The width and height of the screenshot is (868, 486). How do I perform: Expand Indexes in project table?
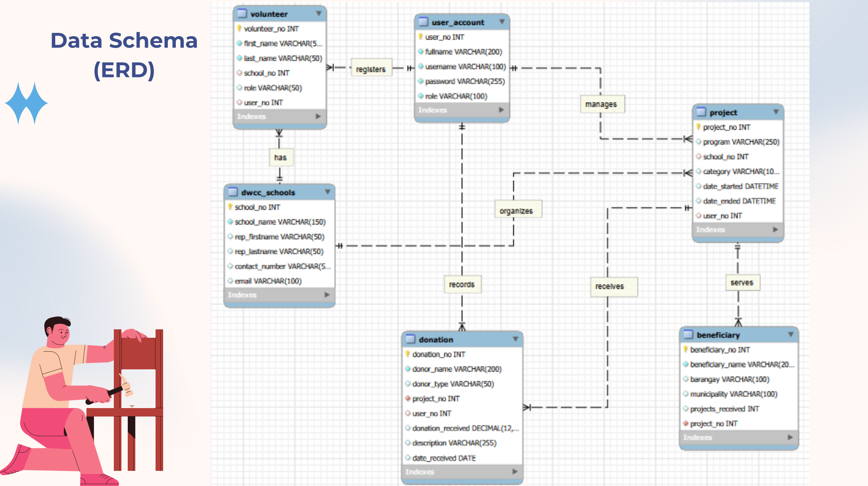click(x=775, y=230)
